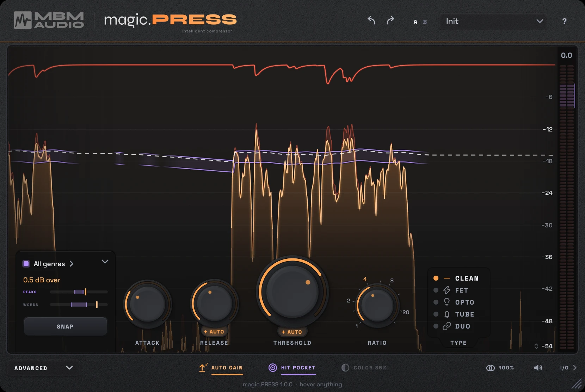
Task: Click the FET lightning bolt icon
Action: tap(447, 290)
